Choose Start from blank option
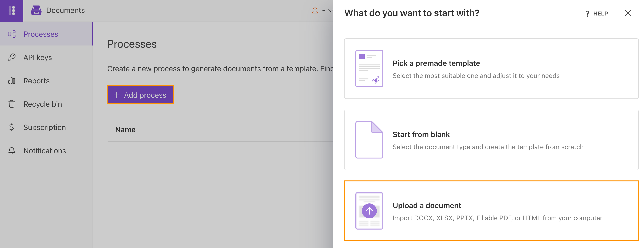The height and width of the screenshot is (248, 644). pyautogui.click(x=491, y=140)
